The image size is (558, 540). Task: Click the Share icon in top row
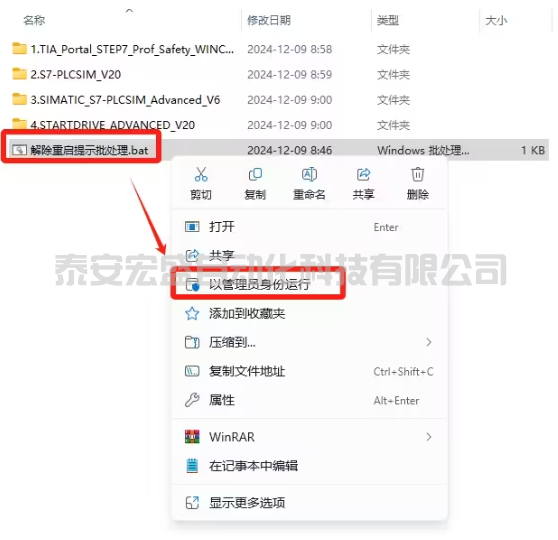[x=363, y=174]
